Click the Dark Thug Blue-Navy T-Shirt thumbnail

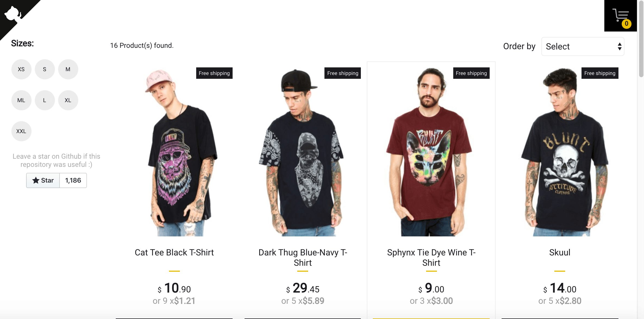tap(303, 152)
